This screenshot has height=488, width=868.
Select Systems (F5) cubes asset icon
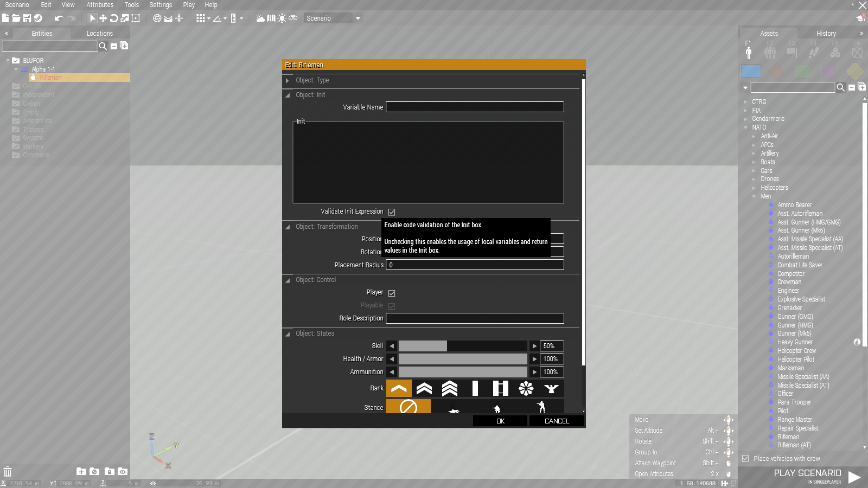[x=835, y=52]
